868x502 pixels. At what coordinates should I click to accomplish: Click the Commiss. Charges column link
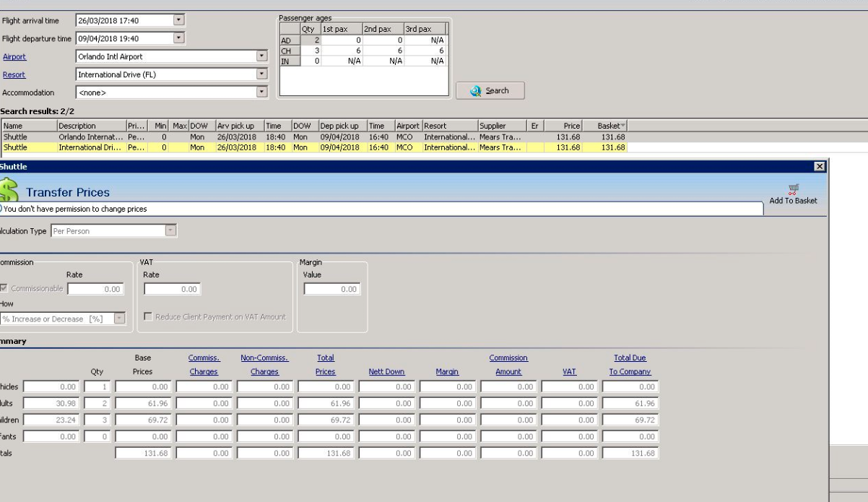click(x=204, y=365)
